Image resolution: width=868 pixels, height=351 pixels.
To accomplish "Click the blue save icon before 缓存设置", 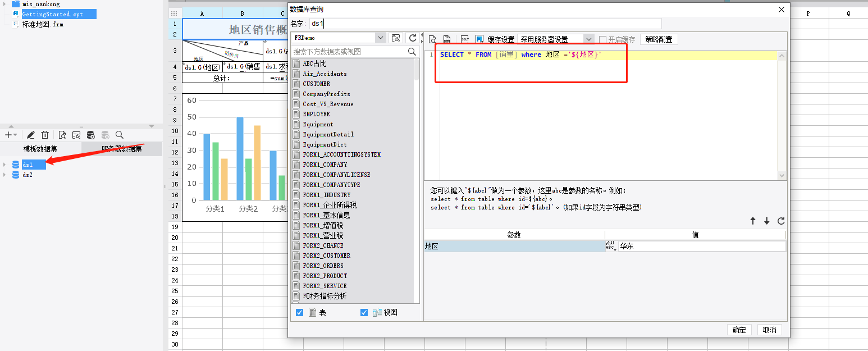I will click(x=479, y=39).
